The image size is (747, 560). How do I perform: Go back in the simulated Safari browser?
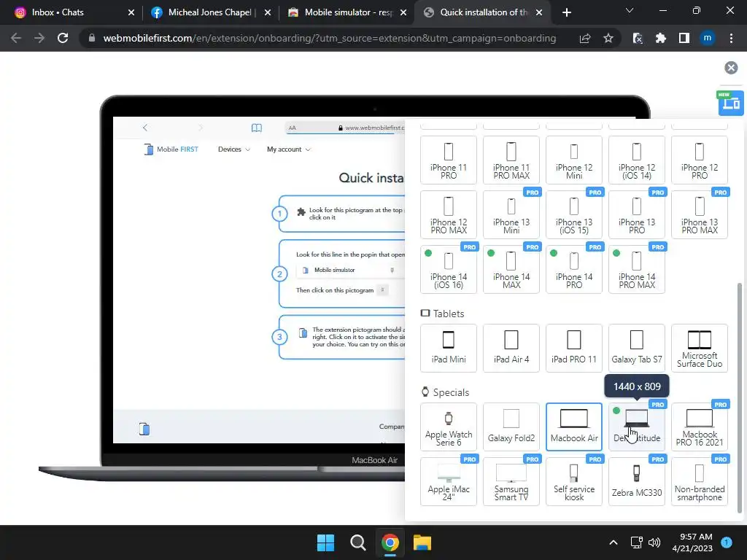pyautogui.click(x=145, y=128)
